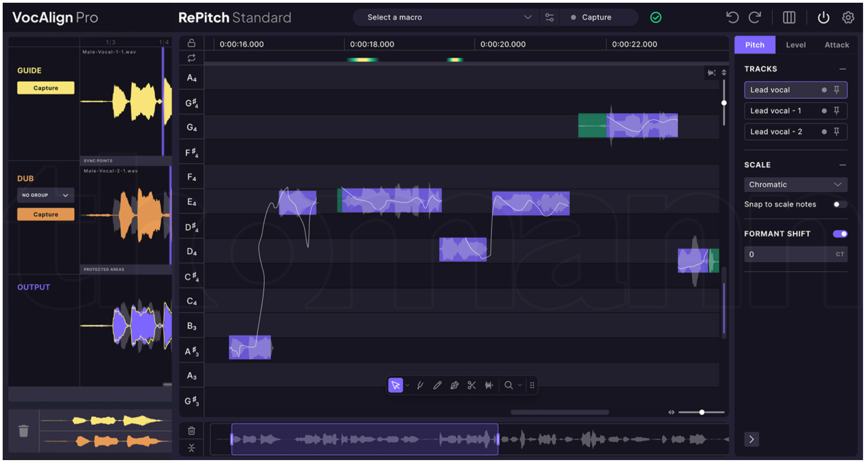Open the Chromatic scale dropdown
Screen dimensions: 868x465
click(795, 184)
